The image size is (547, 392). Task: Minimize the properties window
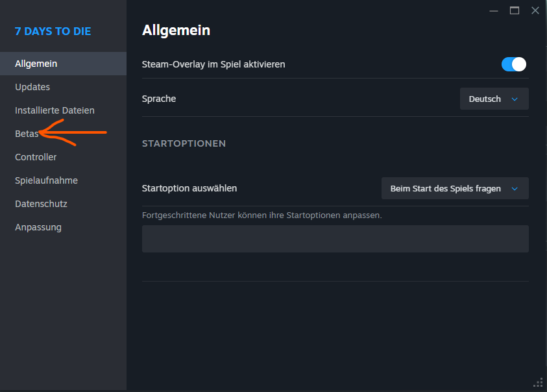(494, 10)
